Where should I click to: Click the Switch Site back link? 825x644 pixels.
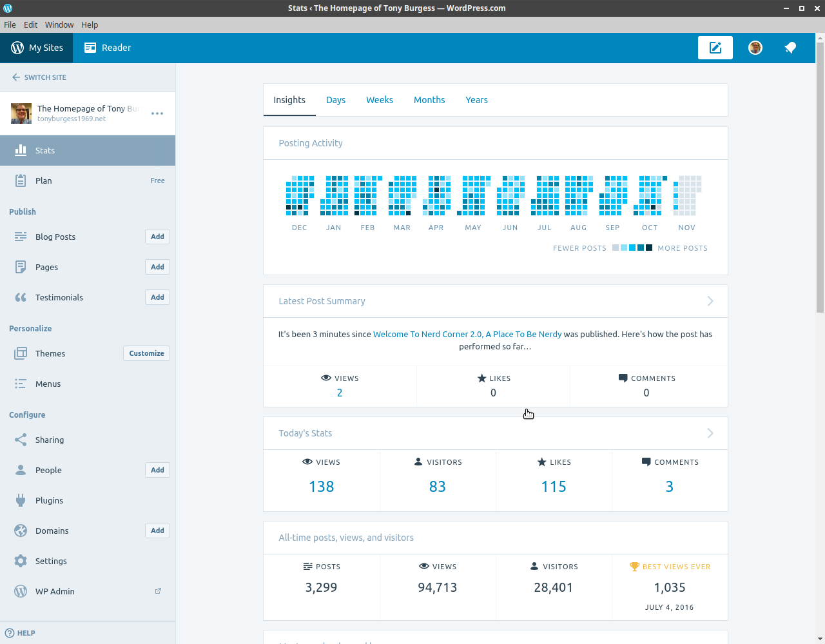pyautogui.click(x=39, y=77)
